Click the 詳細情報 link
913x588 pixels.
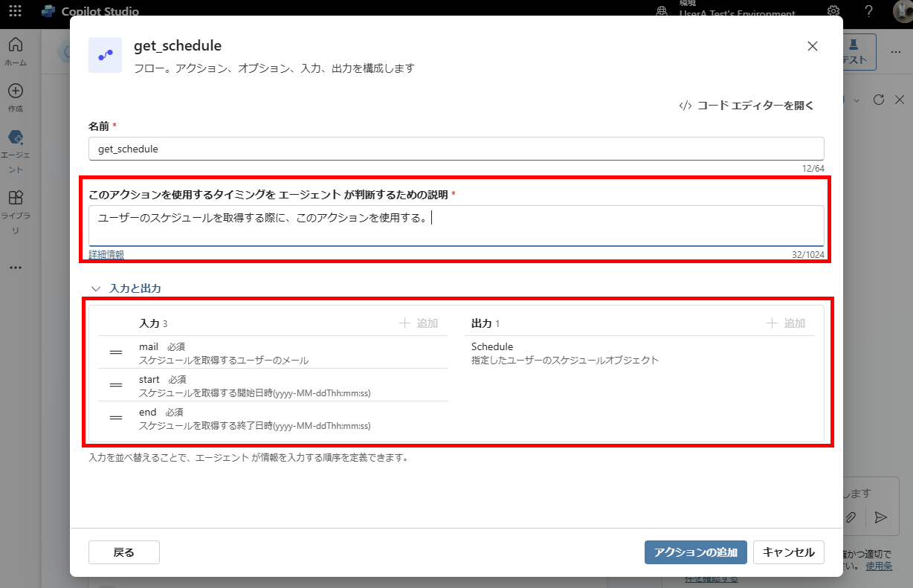click(x=106, y=254)
